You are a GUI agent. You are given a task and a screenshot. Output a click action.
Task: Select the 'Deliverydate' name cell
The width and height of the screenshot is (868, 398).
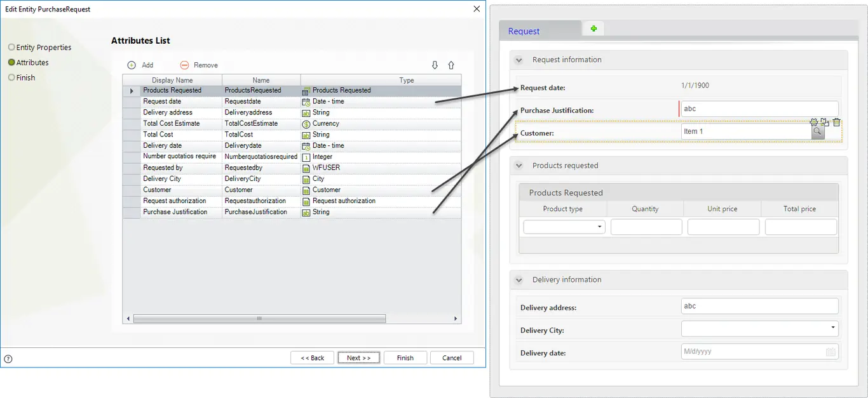click(x=261, y=146)
